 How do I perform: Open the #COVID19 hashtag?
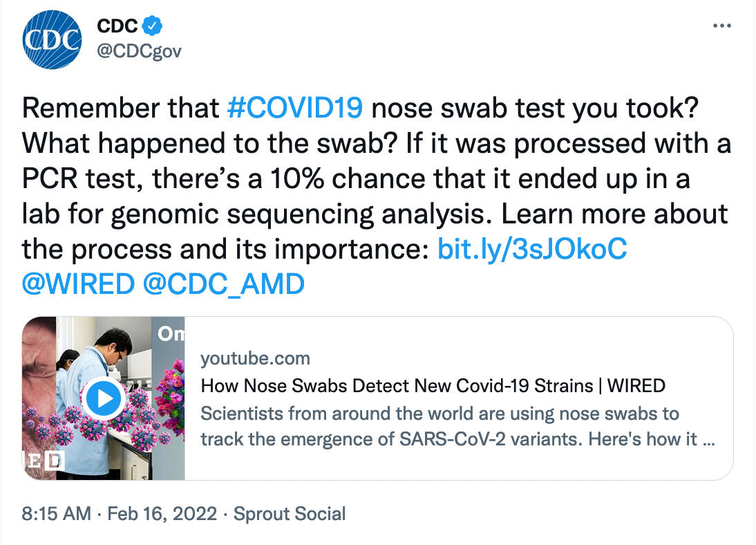pyautogui.click(x=294, y=108)
